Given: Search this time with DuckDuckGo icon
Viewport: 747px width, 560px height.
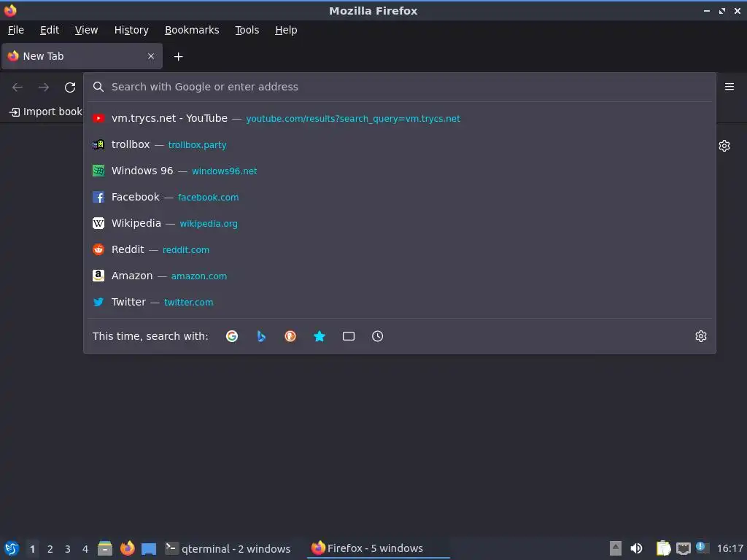Looking at the screenshot, I should coord(290,336).
